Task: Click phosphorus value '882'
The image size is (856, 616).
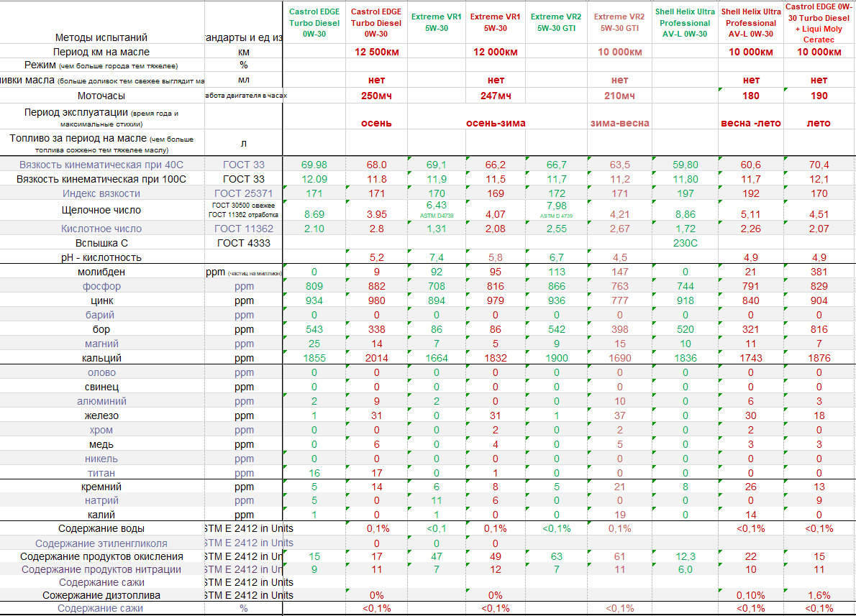Action: [377, 287]
